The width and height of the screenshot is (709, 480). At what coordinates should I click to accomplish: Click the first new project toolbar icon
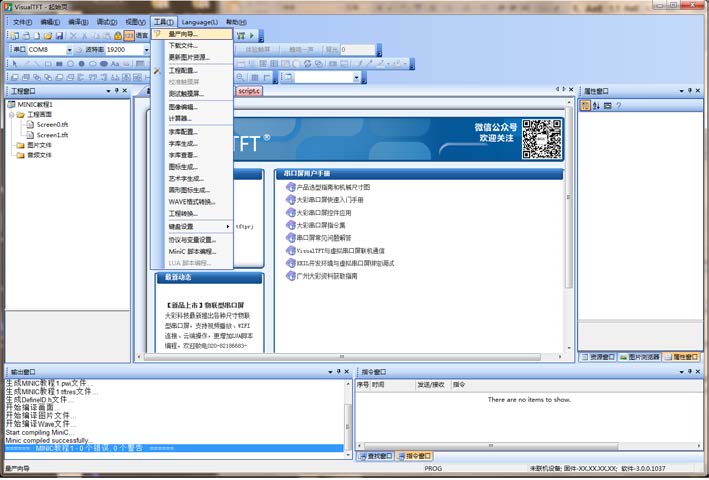click(15, 36)
